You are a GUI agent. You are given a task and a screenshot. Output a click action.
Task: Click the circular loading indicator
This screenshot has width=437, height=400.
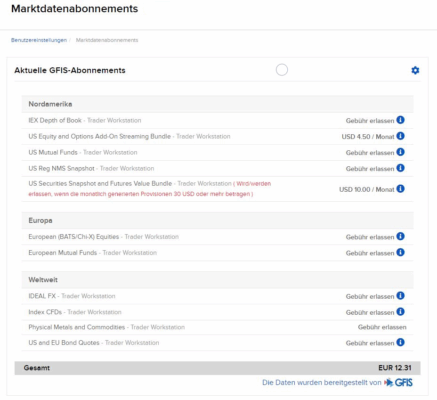[x=282, y=70]
